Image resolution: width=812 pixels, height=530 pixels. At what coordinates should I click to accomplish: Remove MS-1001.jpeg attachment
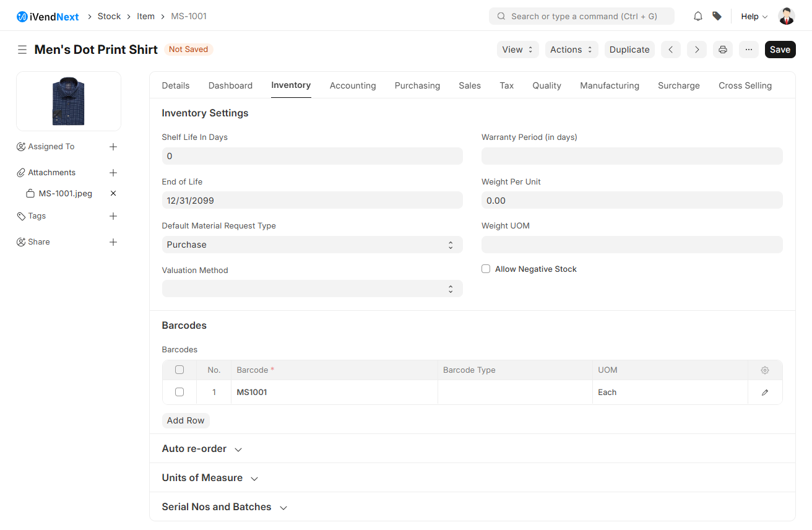click(113, 193)
